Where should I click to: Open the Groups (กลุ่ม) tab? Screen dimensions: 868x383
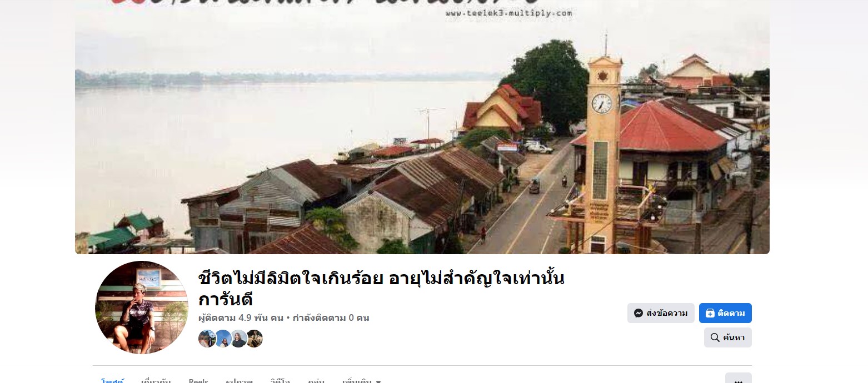point(316,380)
